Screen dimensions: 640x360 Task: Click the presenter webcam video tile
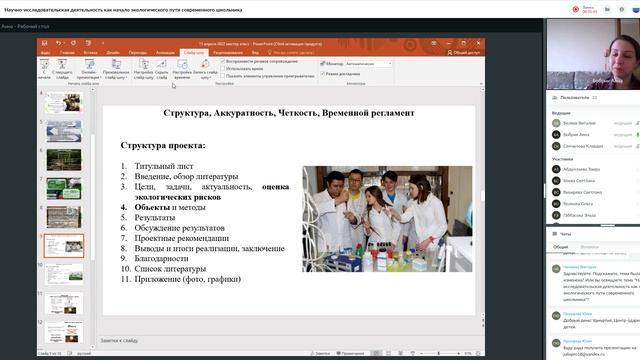pyautogui.click(x=593, y=54)
